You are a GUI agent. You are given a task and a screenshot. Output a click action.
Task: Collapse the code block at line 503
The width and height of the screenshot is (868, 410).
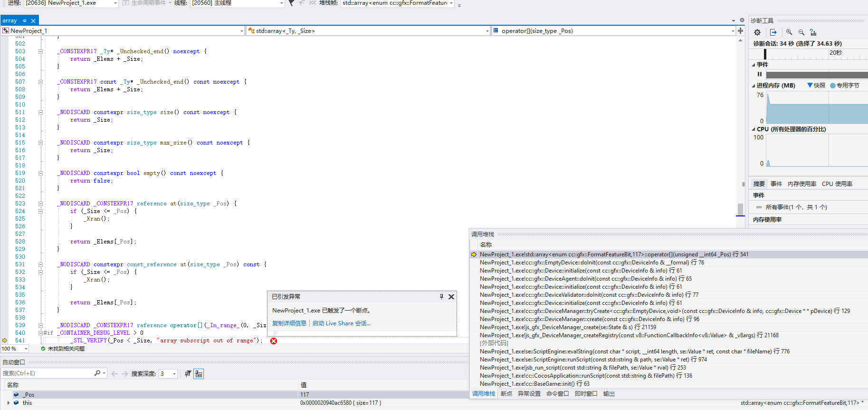point(40,51)
